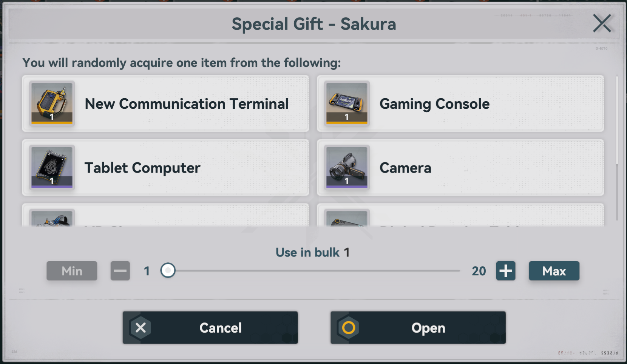Click the Cancel button
This screenshot has height=364, width=627.
pyautogui.click(x=210, y=327)
